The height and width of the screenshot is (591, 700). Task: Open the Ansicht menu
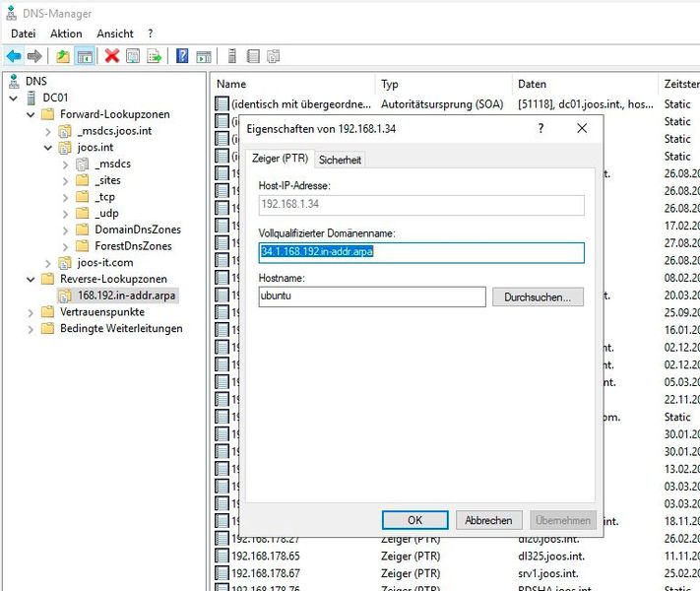(115, 33)
